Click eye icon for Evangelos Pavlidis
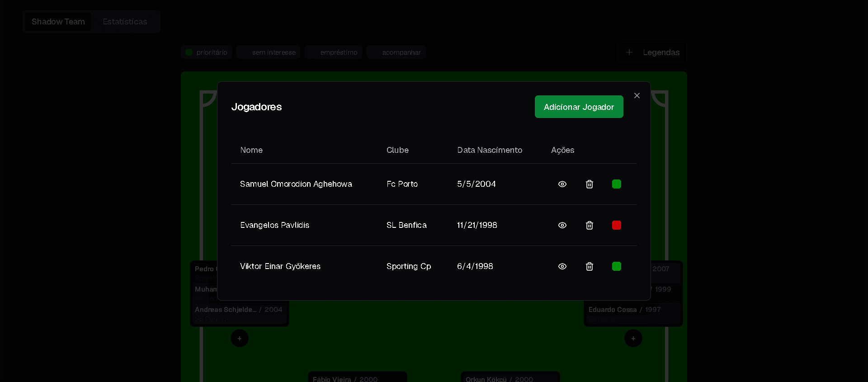Viewport: 868px width, 382px height. pyautogui.click(x=562, y=225)
